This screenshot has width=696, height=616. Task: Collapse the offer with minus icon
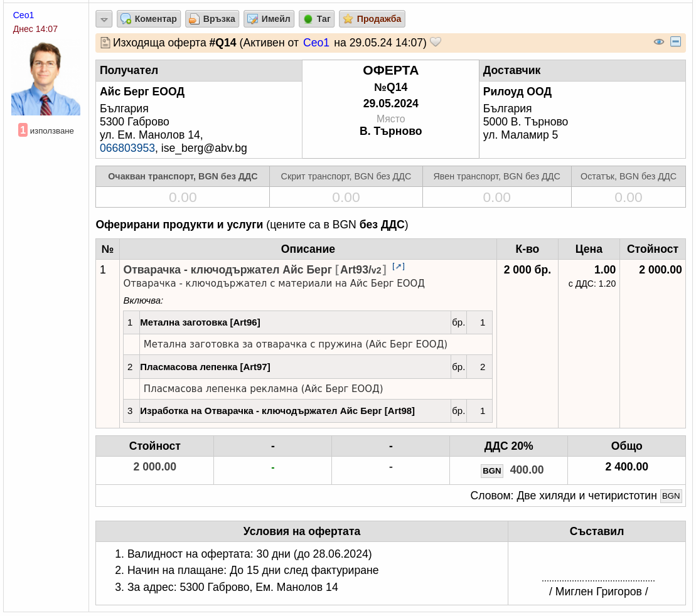point(675,42)
